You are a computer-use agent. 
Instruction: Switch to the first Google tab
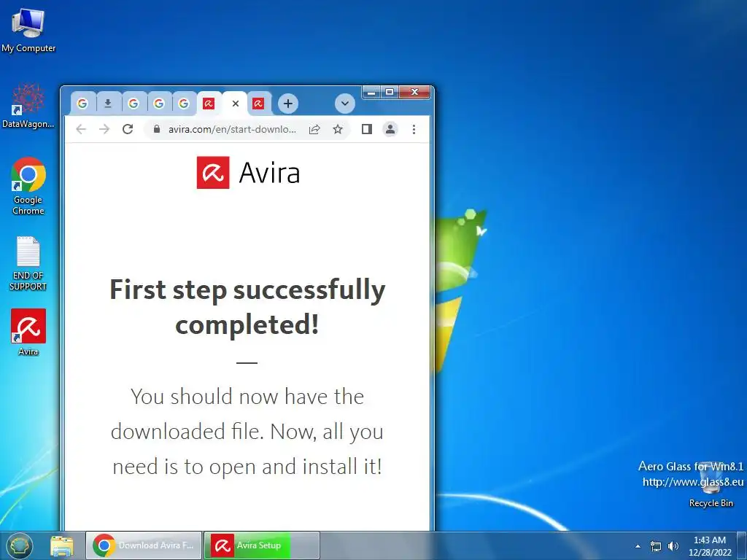click(x=82, y=104)
